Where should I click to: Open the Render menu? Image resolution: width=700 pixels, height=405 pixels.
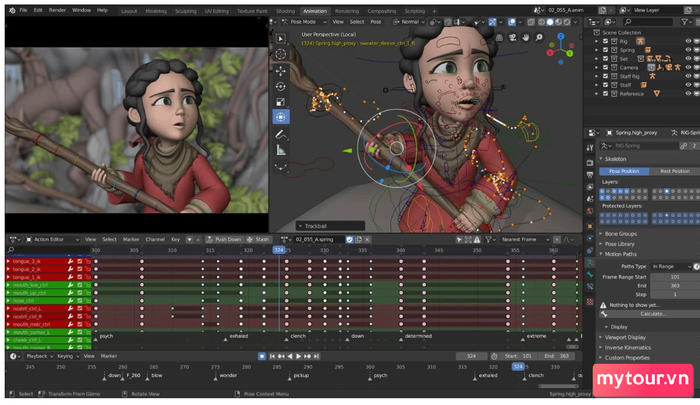click(x=57, y=10)
